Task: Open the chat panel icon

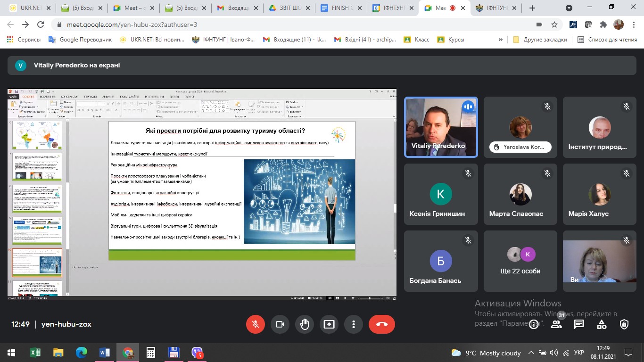Action: pos(579,324)
